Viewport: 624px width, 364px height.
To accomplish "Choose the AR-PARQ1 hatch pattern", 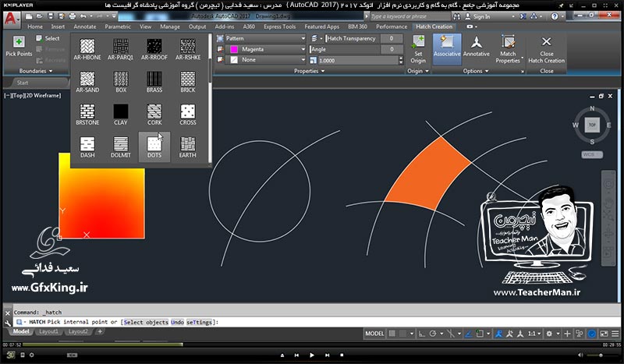I will tap(121, 49).
